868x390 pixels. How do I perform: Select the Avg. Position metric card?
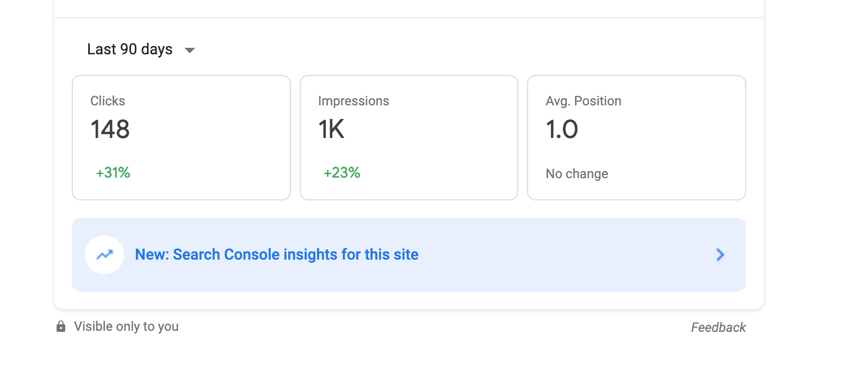coord(636,137)
